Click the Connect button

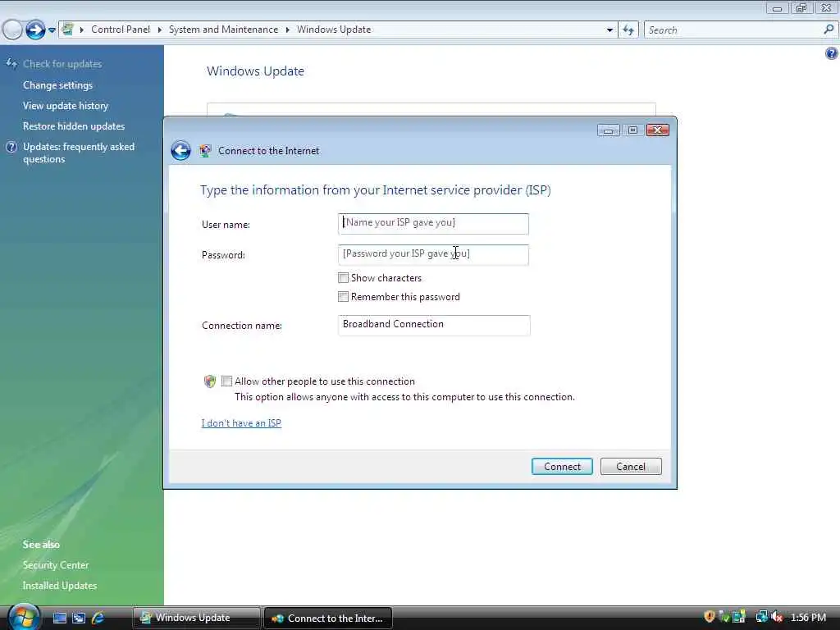coord(562,466)
